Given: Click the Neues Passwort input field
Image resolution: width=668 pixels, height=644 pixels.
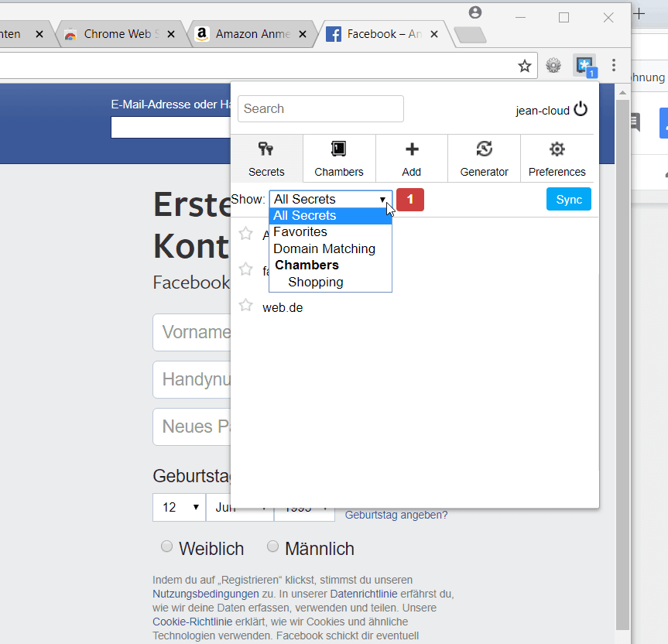Looking at the screenshot, I should point(192,426).
